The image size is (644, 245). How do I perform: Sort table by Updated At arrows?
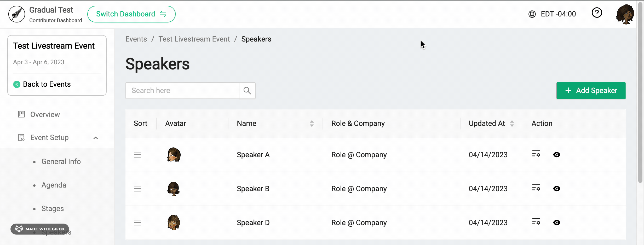tap(512, 124)
